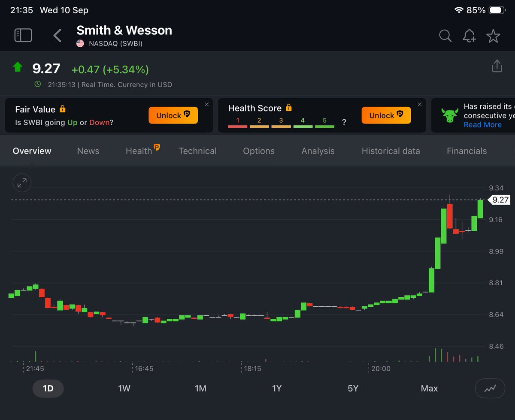The height and width of the screenshot is (420, 515).
Task: Select the 5Y chart range
Action: 353,389
